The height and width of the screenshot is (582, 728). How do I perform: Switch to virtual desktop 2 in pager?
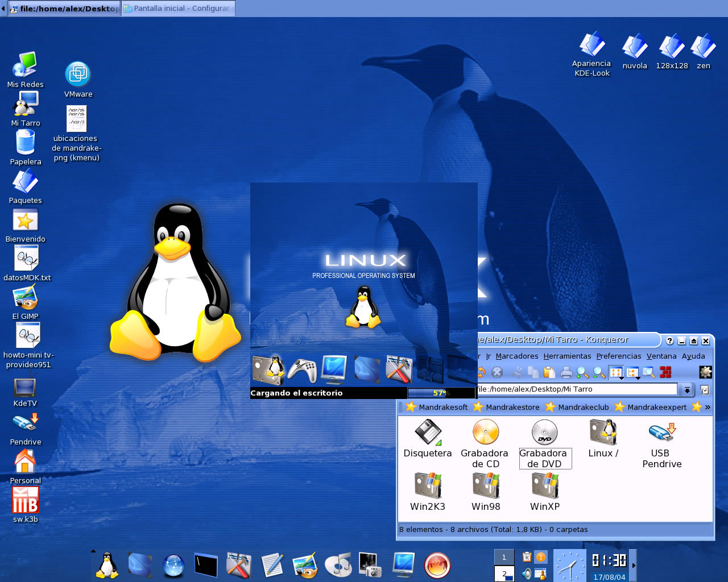coord(504,573)
